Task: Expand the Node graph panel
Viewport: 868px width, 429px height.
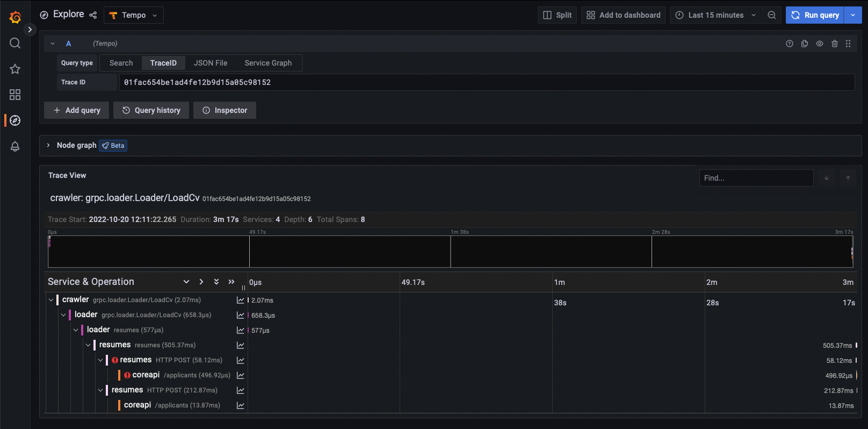Action: (x=48, y=145)
